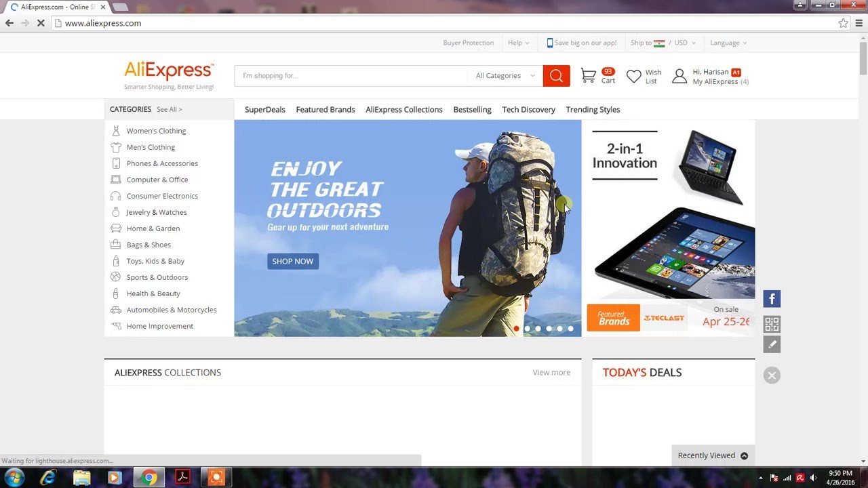This screenshot has width=868, height=488.
Task: Click the clock in system tray
Action: (x=840, y=478)
